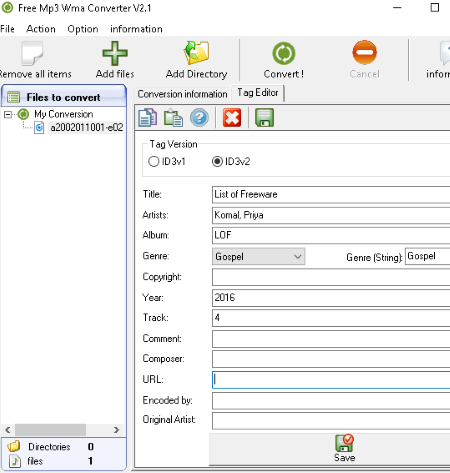Click right arrow of file list scrollbar
Image resolution: width=450 pixels, height=473 pixels.
116,430
